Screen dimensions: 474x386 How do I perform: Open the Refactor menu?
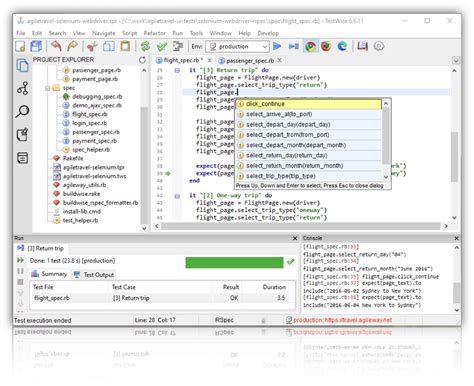pyautogui.click(x=154, y=33)
